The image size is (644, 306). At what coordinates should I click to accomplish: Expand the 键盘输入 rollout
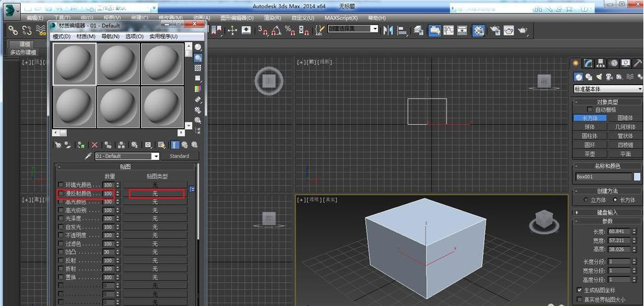click(608, 212)
